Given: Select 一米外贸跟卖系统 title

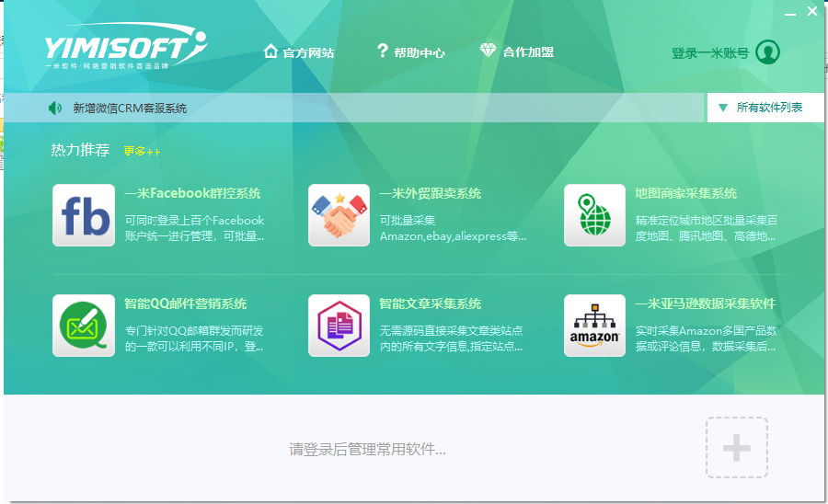Looking at the screenshot, I should point(431,193).
